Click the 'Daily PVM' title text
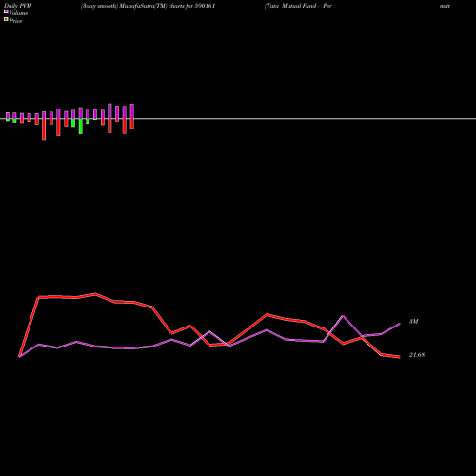476x476 pixels. (18, 6)
